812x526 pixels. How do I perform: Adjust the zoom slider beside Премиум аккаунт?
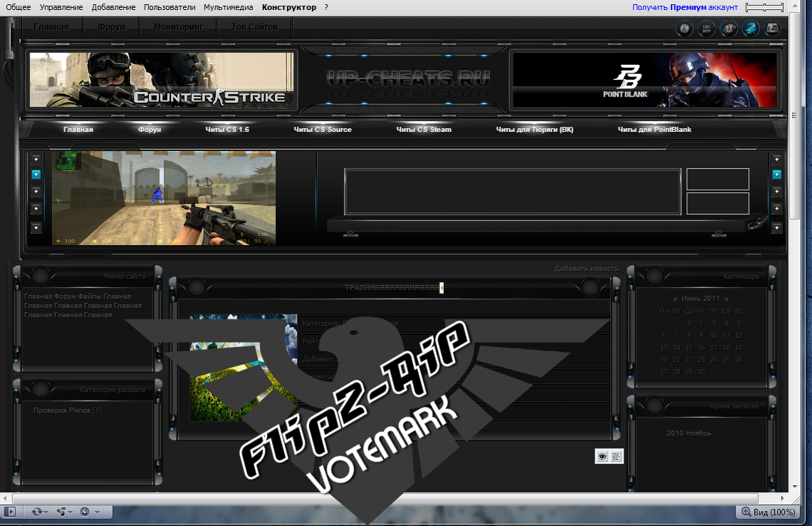coord(764,7)
